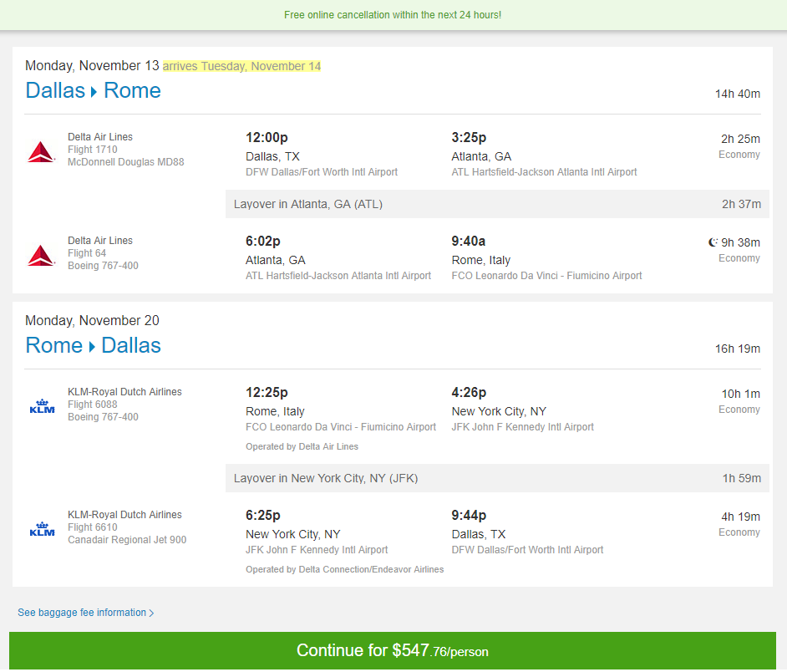
Task: Click the 6:25p departure time
Action: pyautogui.click(x=262, y=516)
